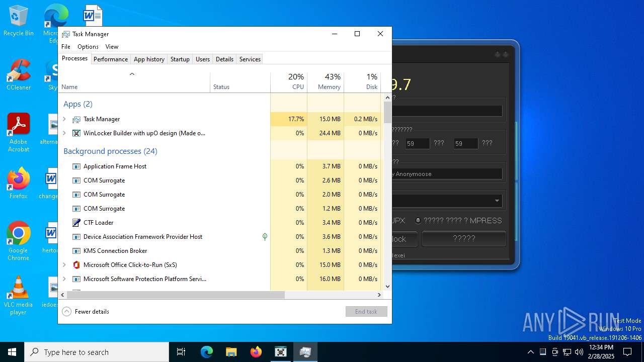
Task: Click the Apps (2) group header
Action: [78, 104]
